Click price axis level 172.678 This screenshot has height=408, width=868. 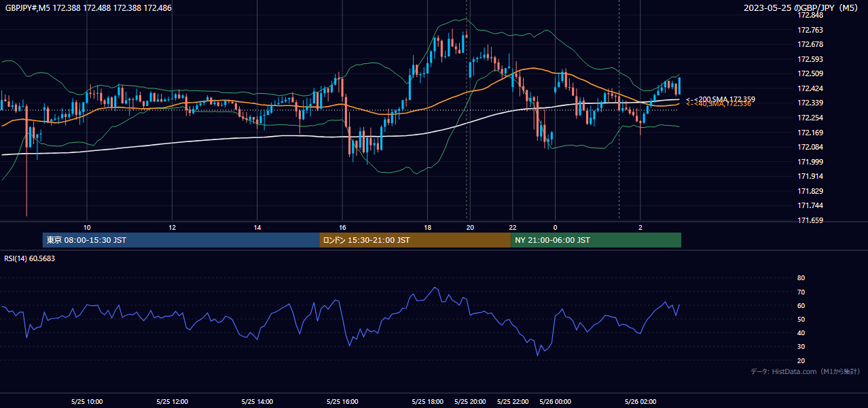[x=810, y=44]
